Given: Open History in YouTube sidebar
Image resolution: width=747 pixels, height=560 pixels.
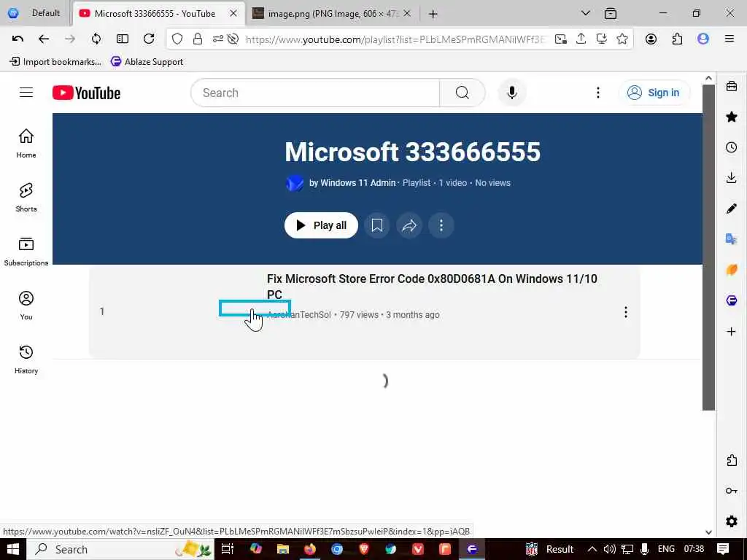Looking at the screenshot, I should (x=26, y=359).
